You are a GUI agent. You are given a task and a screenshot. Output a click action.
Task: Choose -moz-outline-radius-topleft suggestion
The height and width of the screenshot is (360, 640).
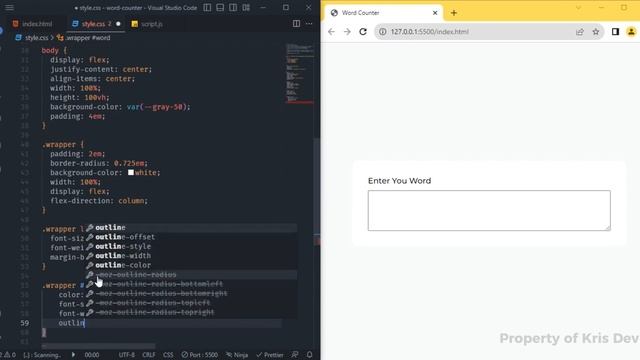coord(191,302)
